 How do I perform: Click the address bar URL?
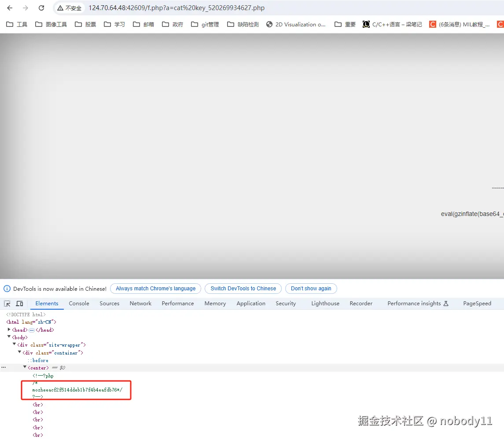(177, 8)
